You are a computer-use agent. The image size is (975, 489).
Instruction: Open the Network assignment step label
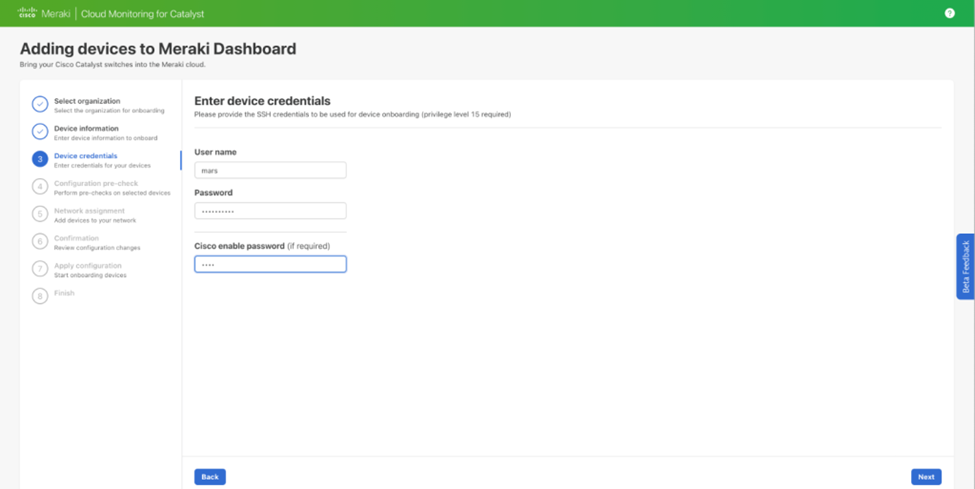click(90, 211)
